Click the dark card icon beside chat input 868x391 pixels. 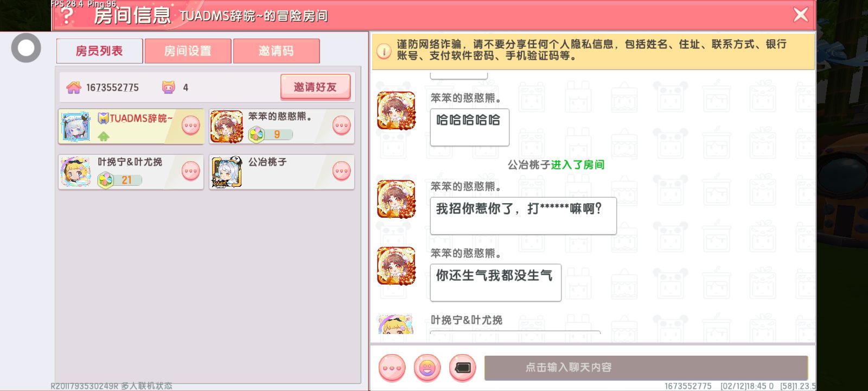(x=462, y=368)
